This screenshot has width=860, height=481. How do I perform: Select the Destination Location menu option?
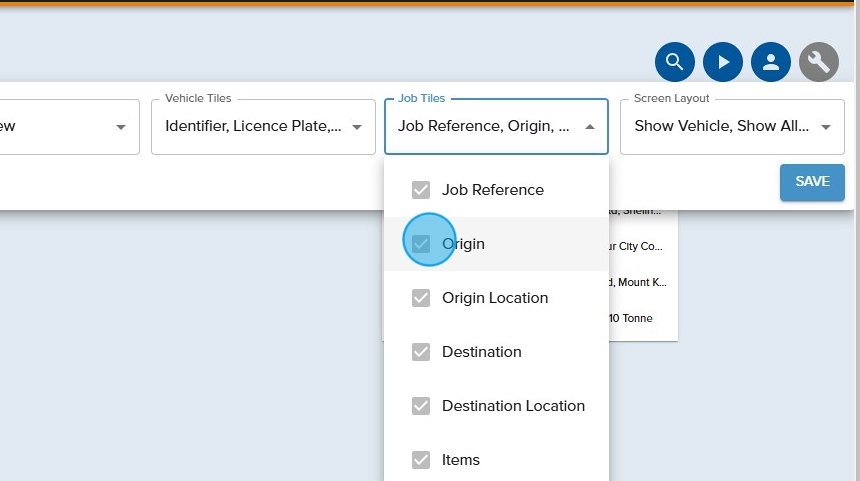pos(513,406)
